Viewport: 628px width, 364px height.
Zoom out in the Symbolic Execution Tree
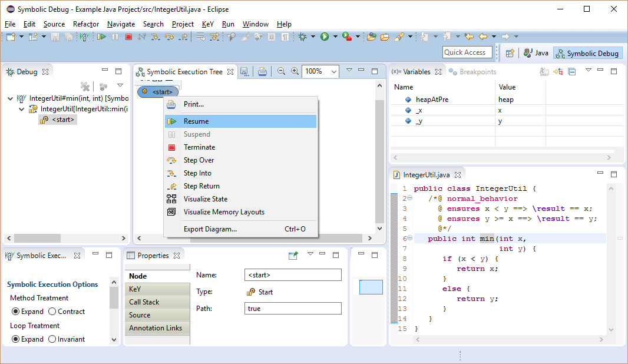281,71
